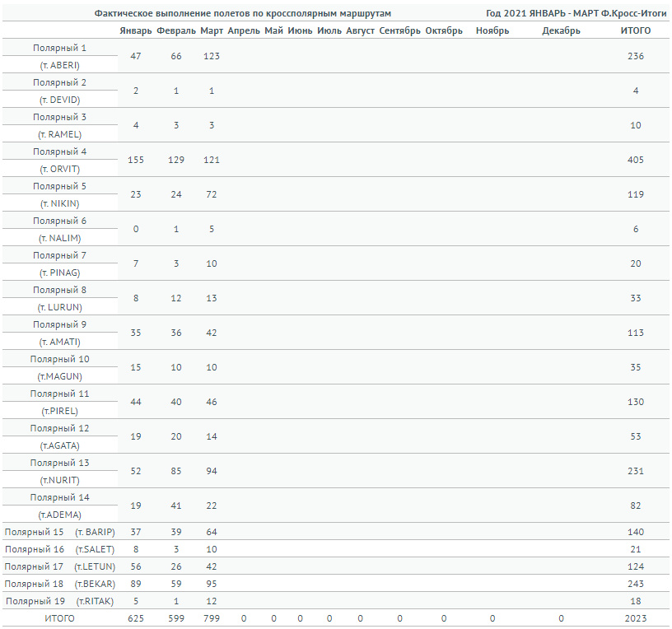Click the '(т.AGATA)' point label
672x629 pixels.
click(59, 446)
